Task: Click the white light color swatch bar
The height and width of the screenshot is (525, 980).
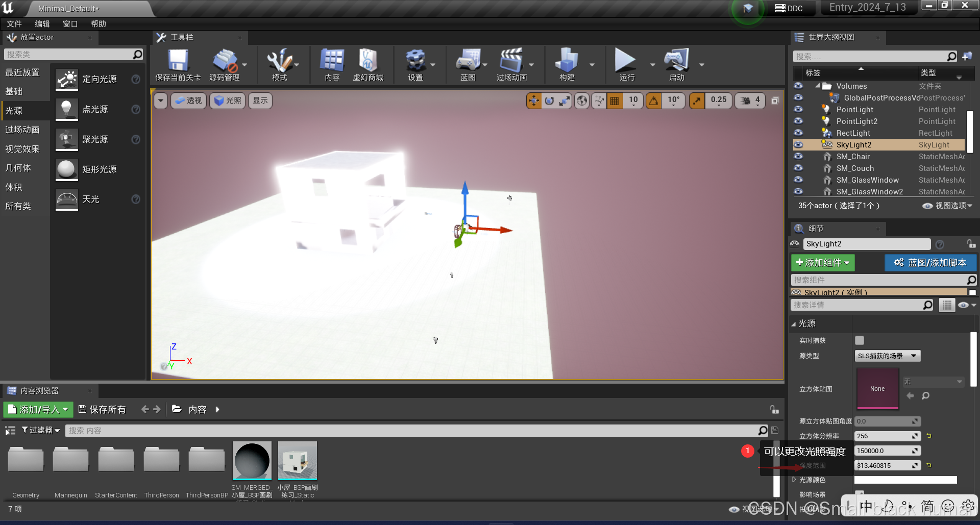Action: pyautogui.click(x=905, y=480)
